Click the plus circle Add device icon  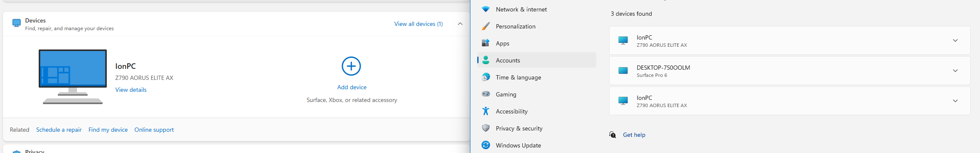click(351, 66)
